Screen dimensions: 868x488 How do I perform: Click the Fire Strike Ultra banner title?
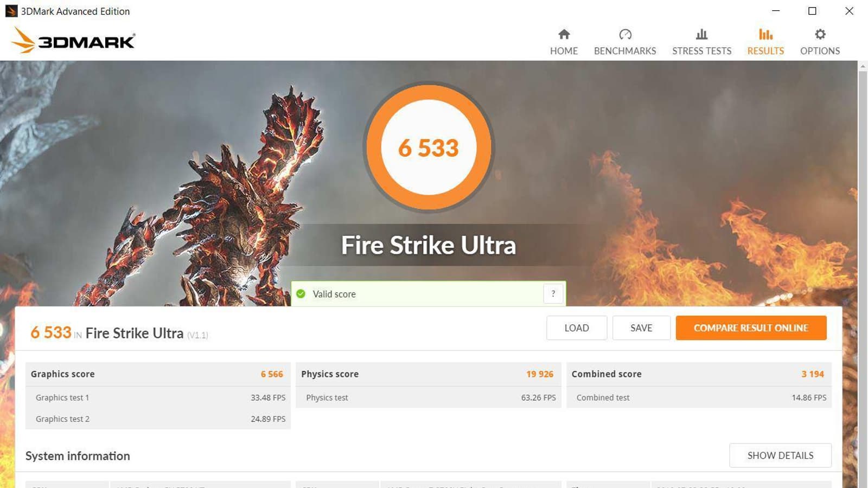429,245
